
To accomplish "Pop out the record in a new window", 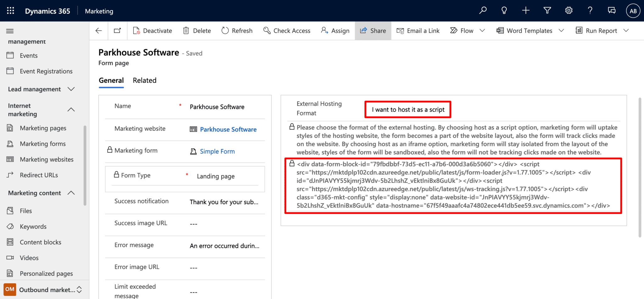I will pyautogui.click(x=117, y=31).
